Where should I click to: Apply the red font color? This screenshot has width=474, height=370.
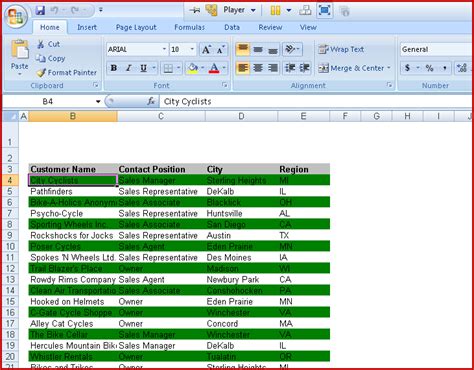(214, 68)
